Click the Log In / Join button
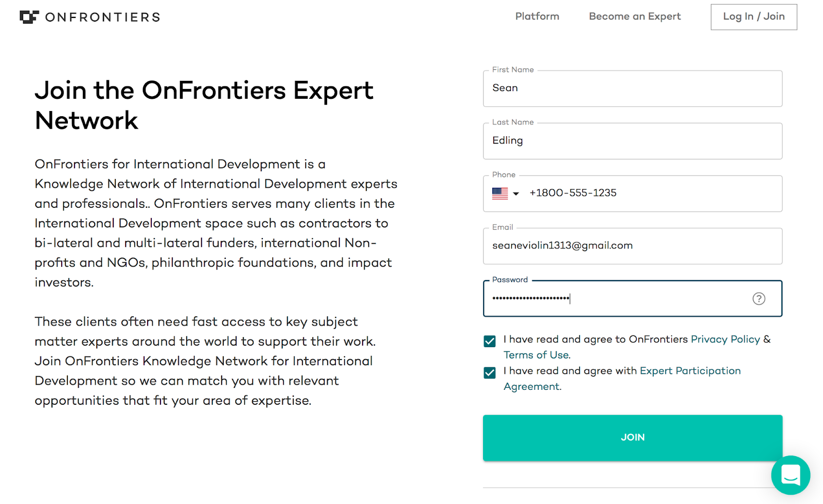The height and width of the screenshot is (504, 823). 754,17
